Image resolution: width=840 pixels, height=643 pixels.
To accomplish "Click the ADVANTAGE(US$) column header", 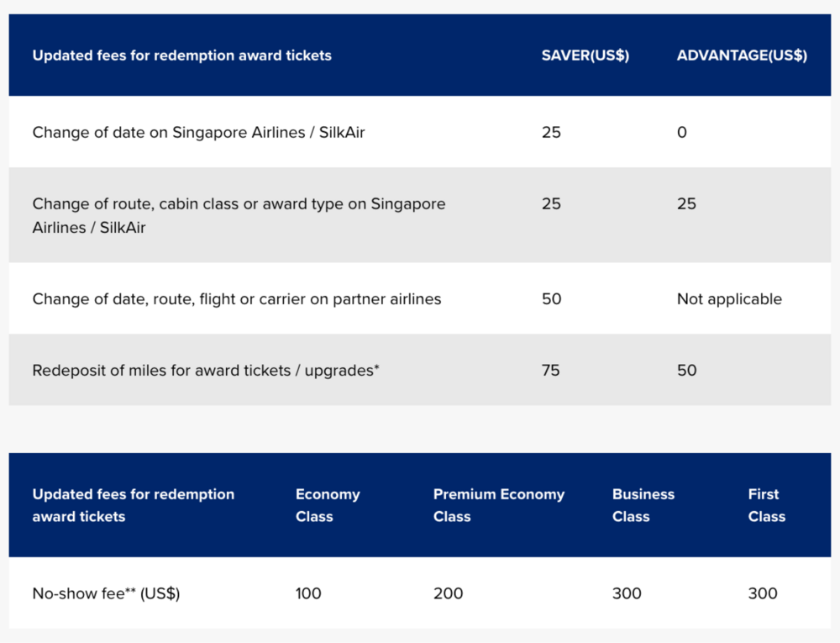I will (x=742, y=55).
